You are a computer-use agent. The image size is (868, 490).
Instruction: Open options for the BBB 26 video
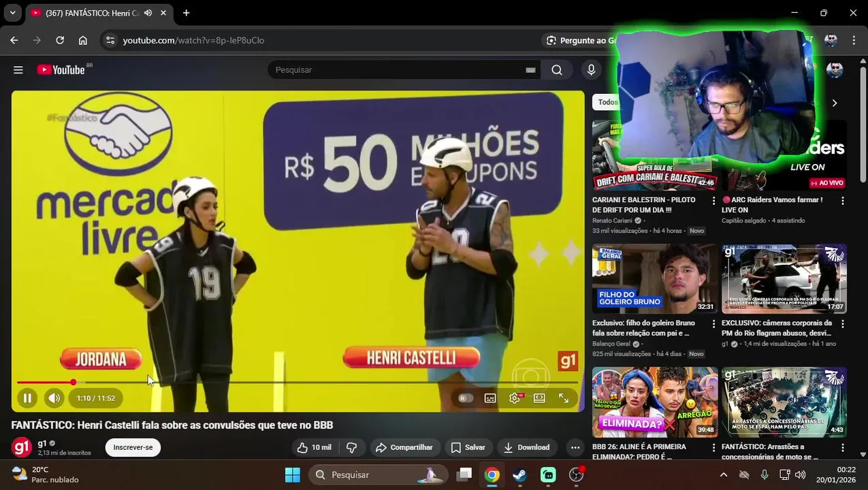713,448
